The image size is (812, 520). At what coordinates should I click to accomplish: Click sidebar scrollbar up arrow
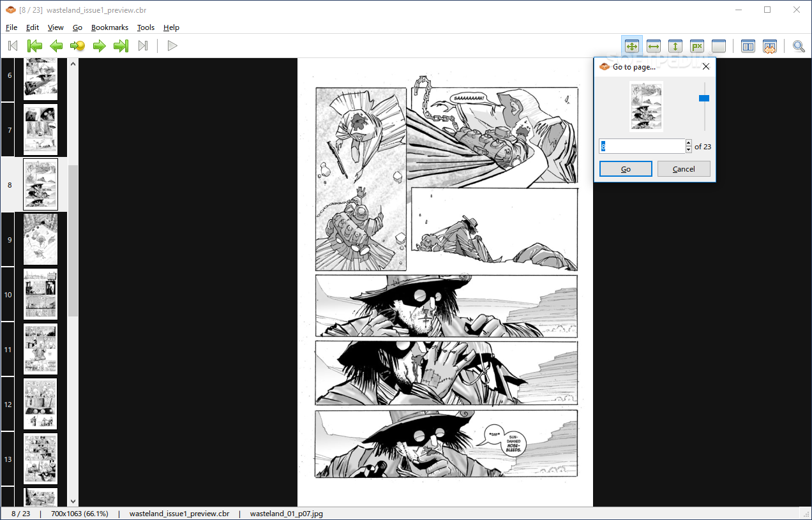(x=73, y=64)
